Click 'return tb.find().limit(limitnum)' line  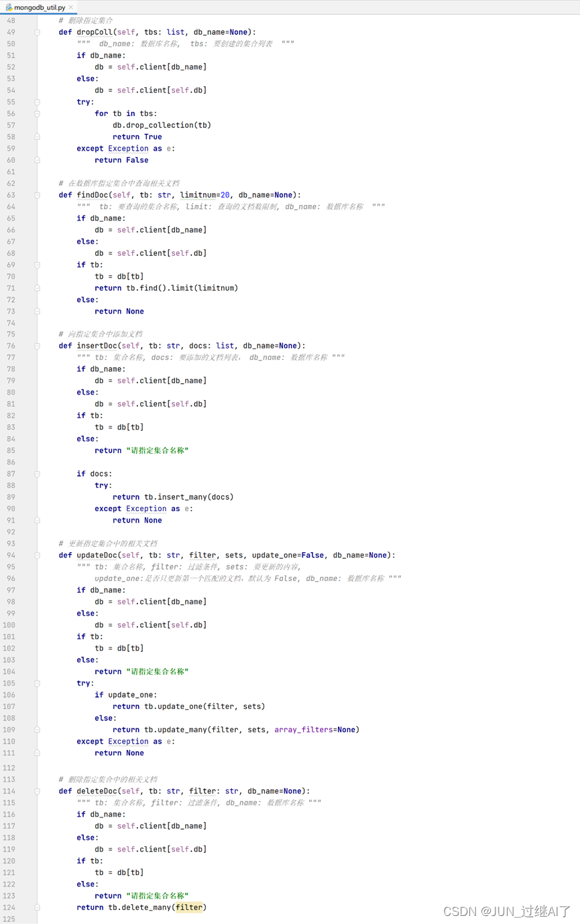166,288
